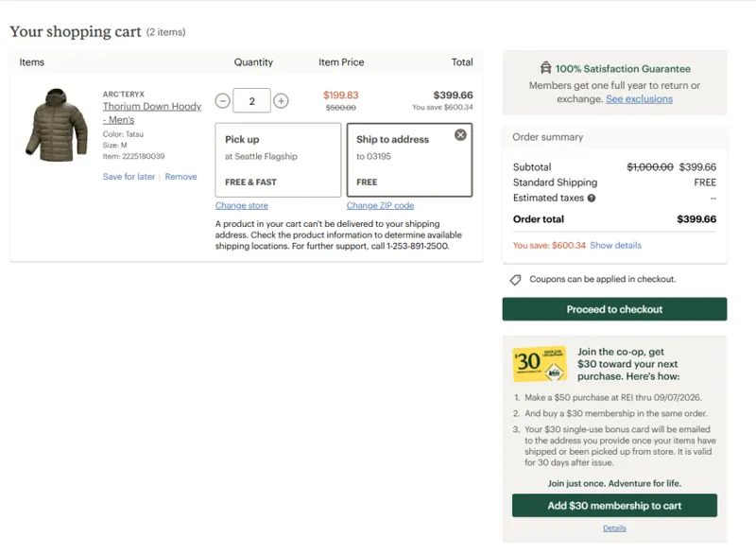The height and width of the screenshot is (555, 756).
Task: Click the (2 items) count text
Action: [166, 32]
